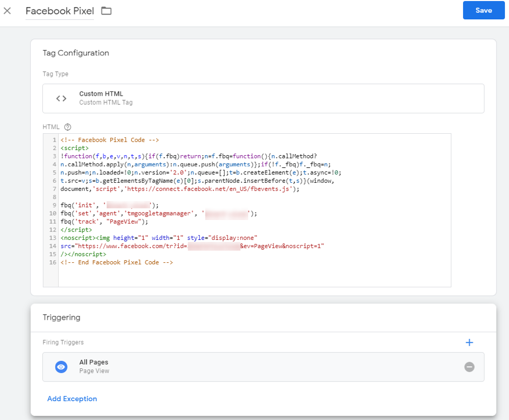Click the facebook.com/tr src URL line
This screenshot has height=420, width=509.
192,246
